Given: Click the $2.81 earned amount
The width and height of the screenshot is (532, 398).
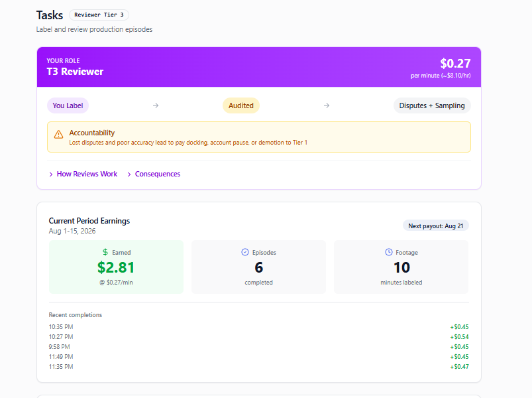Looking at the screenshot, I should click(116, 267).
